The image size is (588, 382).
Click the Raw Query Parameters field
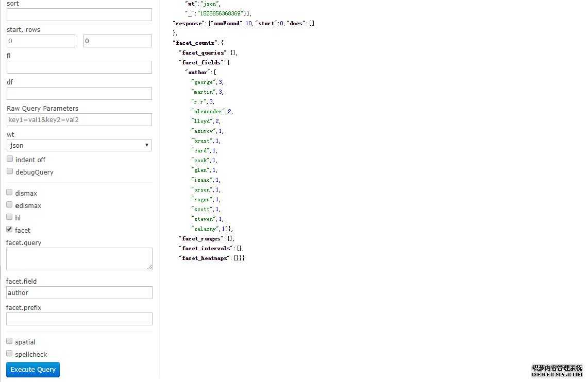point(79,120)
